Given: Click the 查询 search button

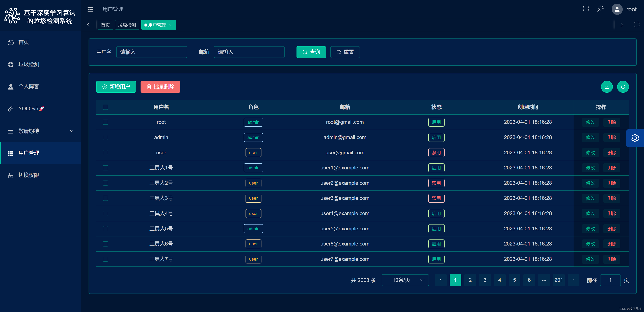Looking at the screenshot, I should coord(311,52).
